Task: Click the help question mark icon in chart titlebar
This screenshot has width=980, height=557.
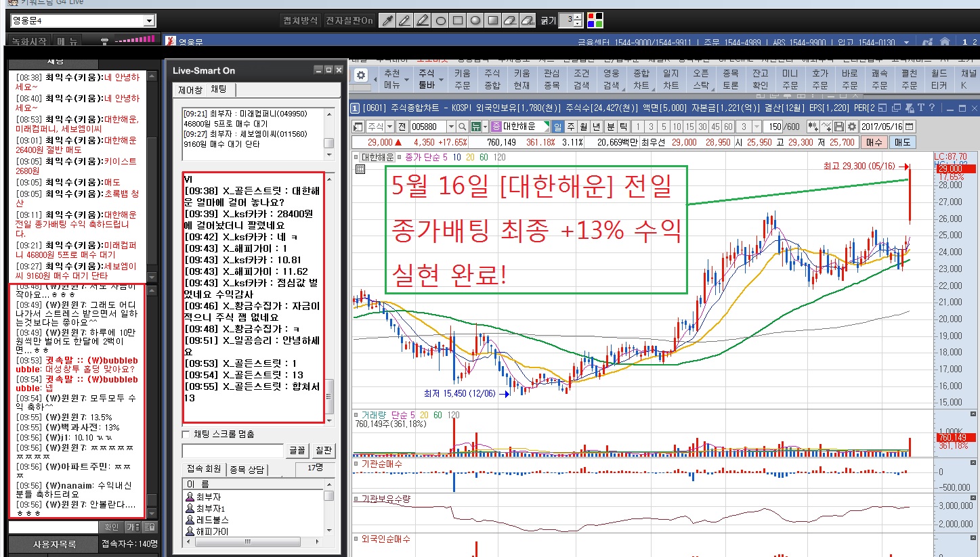Action: 931,108
